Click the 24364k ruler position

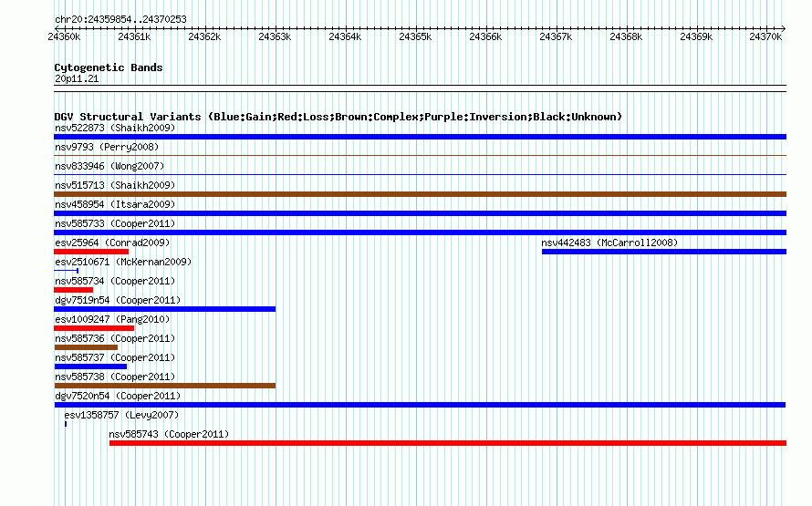pos(345,36)
